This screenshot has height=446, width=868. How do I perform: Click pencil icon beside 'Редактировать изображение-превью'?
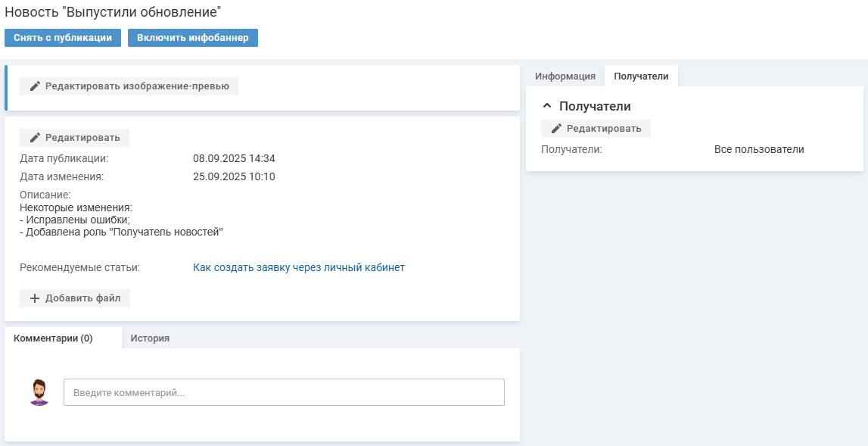[35, 86]
